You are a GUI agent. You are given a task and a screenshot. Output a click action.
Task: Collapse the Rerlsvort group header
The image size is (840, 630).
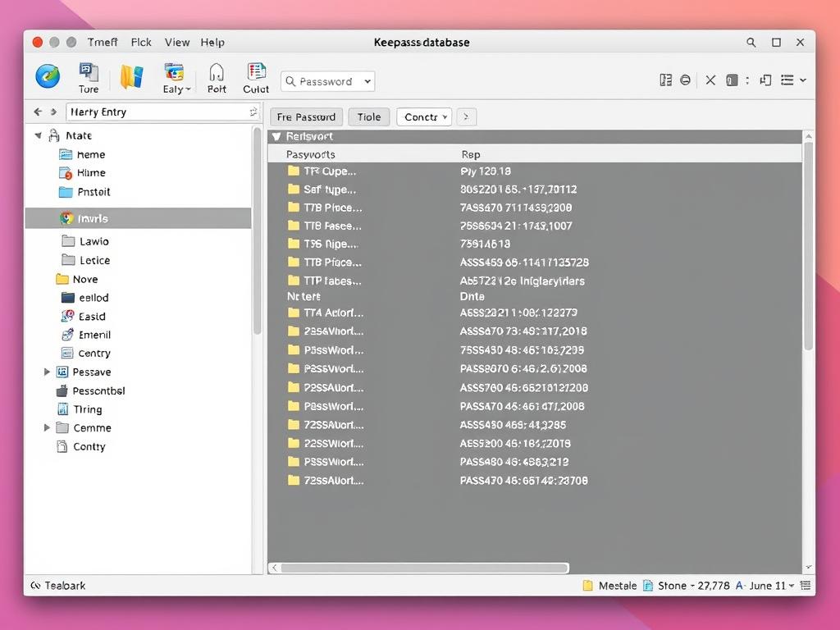(x=276, y=137)
